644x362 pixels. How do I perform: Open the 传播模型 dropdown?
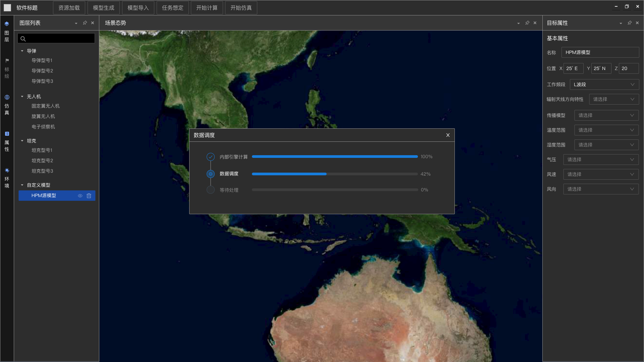[x=606, y=115]
